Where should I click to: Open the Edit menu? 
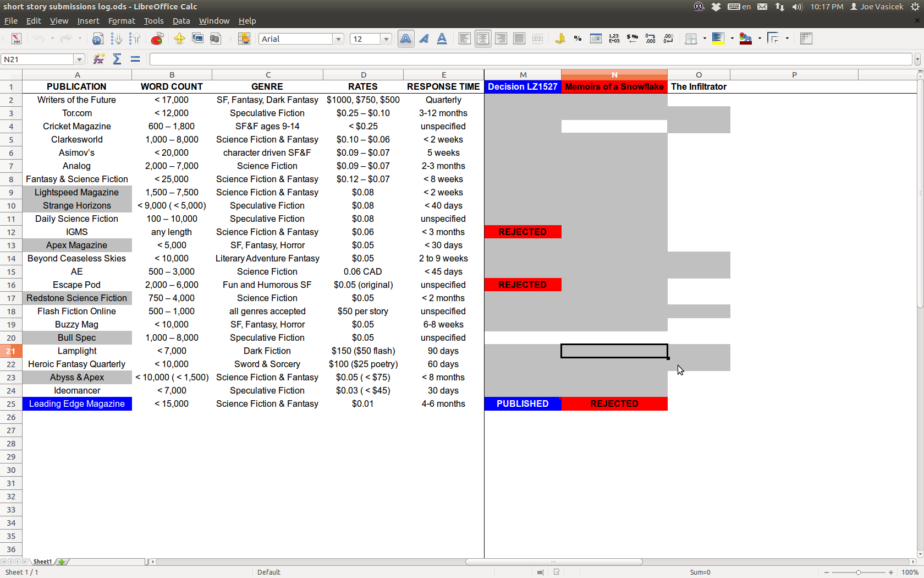34,21
